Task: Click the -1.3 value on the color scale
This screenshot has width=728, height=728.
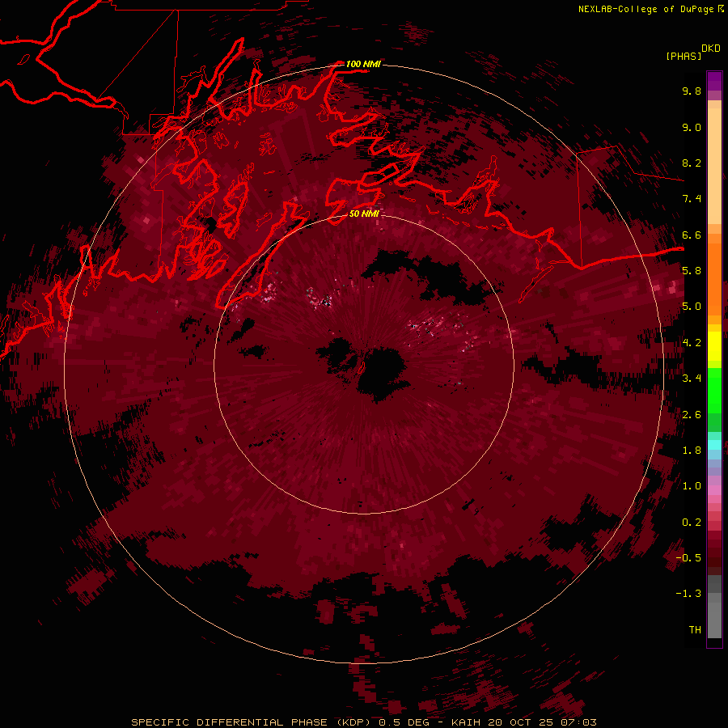Action: coord(688,594)
